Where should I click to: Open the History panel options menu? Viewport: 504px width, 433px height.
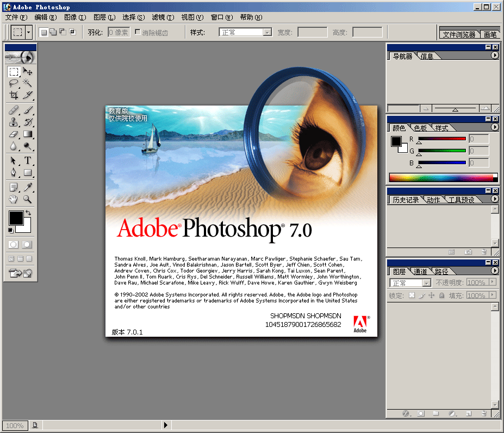click(x=495, y=199)
